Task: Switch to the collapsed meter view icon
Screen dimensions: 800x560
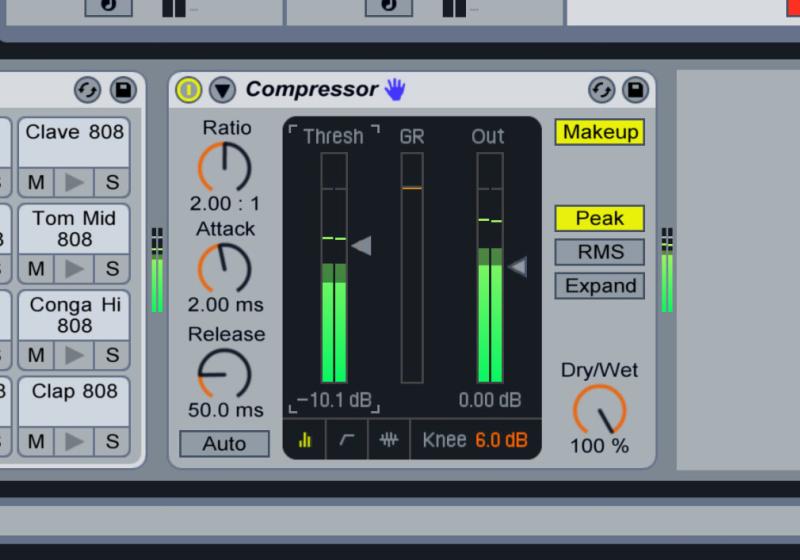Action: pyautogui.click(x=305, y=440)
